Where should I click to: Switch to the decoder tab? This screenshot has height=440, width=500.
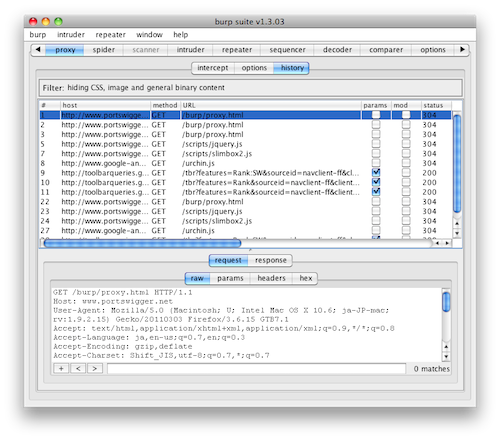337,50
